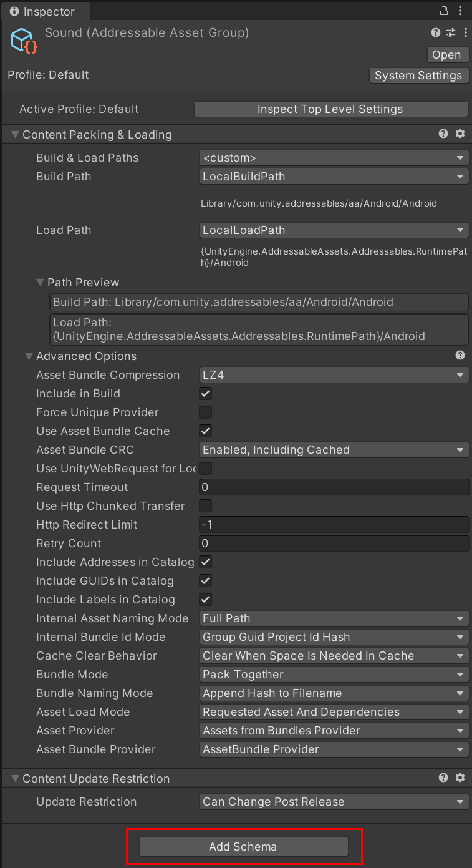The width and height of the screenshot is (472, 868).
Task: Click the System Settings button
Action: coord(418,76)
